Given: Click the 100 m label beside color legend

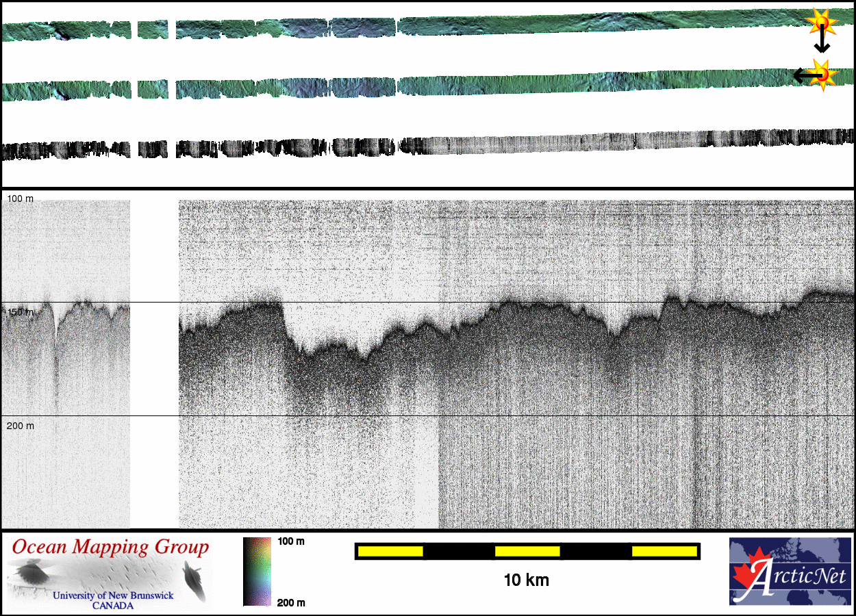Looking at the screenshot, I should (x=291, y=541).
